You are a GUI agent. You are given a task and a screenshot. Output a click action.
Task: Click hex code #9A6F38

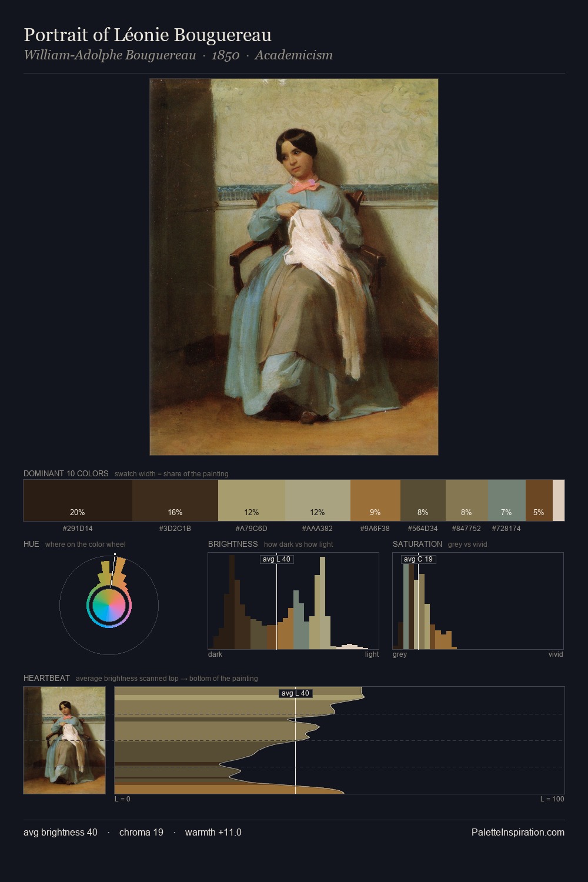point(375,529)
